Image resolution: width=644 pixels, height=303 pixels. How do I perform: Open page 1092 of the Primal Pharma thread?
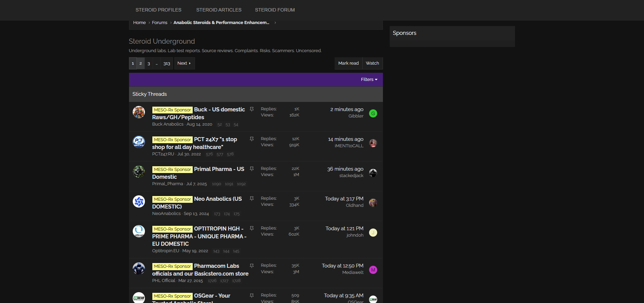[x=241, y=184]
